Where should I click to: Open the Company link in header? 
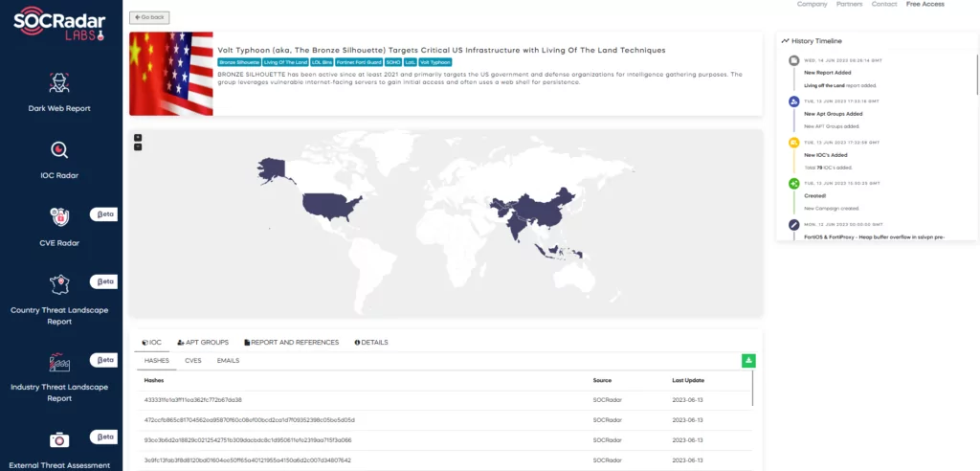(812, 5)
